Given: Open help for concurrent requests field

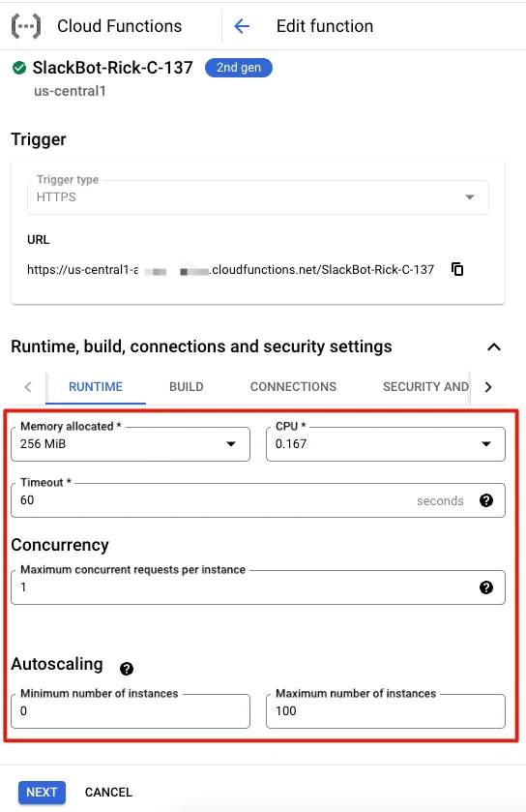Looking at the screenshot, I should tap(486, 587).
